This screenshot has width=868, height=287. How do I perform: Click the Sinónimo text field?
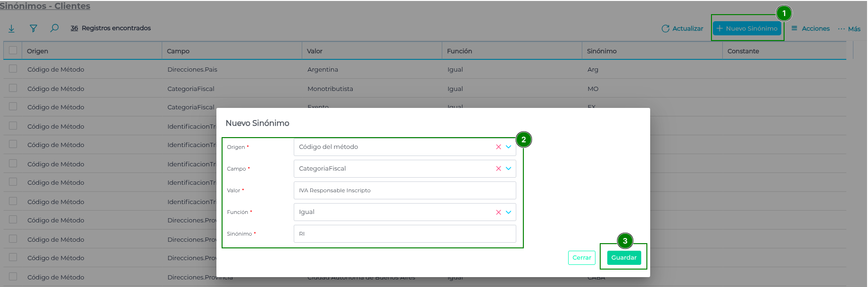[x=405, y=234]
